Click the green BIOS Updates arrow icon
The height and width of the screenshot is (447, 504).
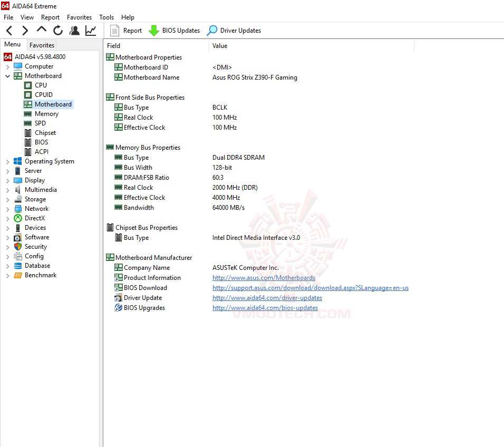coord(153,31)
